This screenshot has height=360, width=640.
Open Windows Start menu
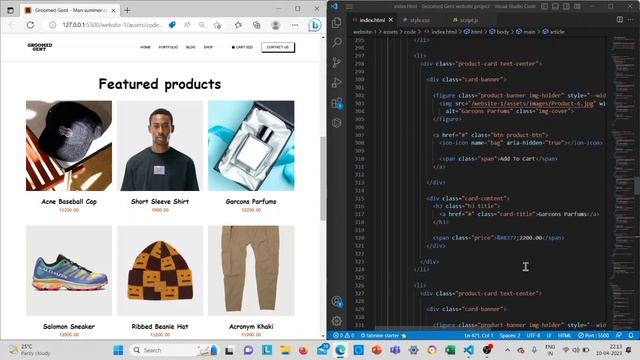coord(118,350)
